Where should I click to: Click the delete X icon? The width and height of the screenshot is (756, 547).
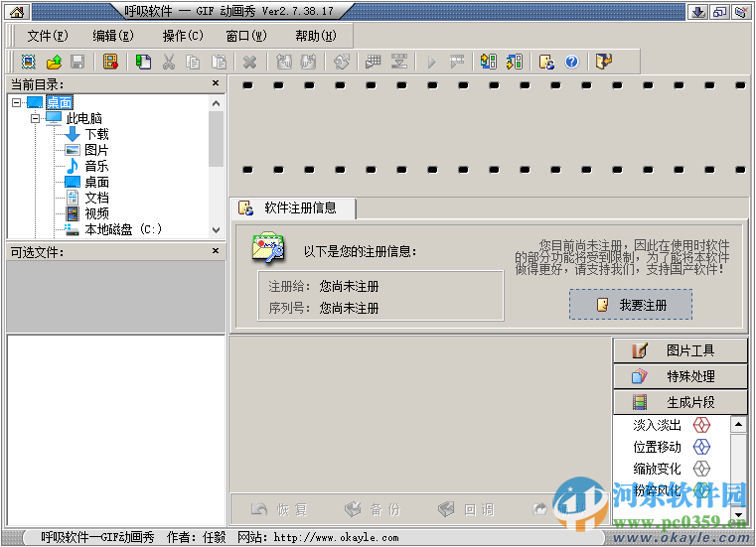click(x=249, y=62)
